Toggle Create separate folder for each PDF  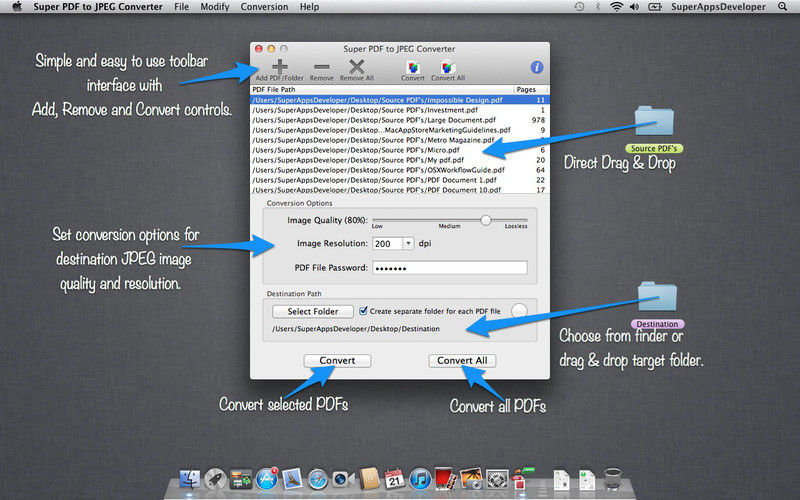[363, 311]
